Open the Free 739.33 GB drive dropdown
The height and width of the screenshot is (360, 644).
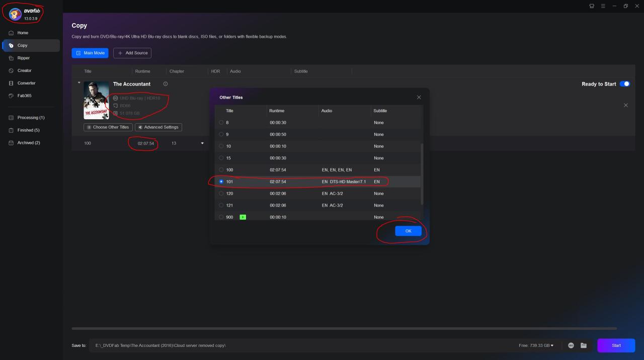click(536, 345)
